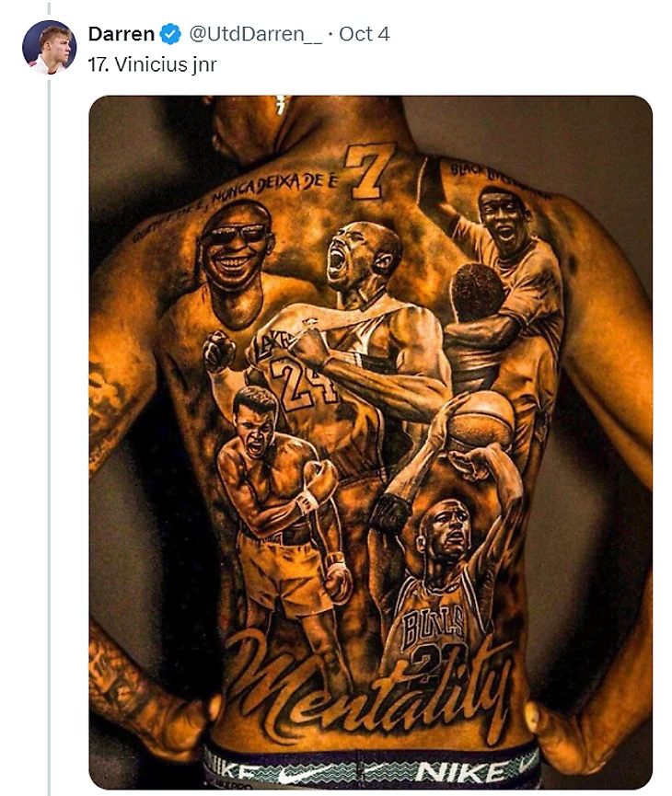The image size is (672, 796).
Task: Visit the @UtdDarren__ handle profile
Action: [256, 34]
